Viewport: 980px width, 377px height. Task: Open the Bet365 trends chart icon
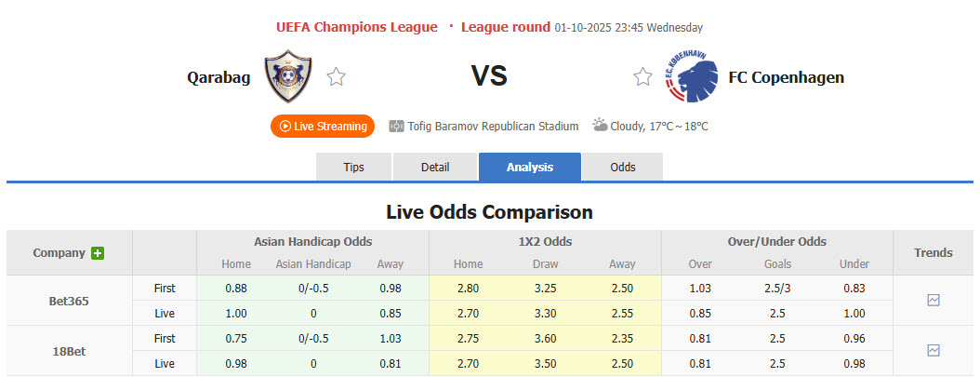(x=934, y=301)
